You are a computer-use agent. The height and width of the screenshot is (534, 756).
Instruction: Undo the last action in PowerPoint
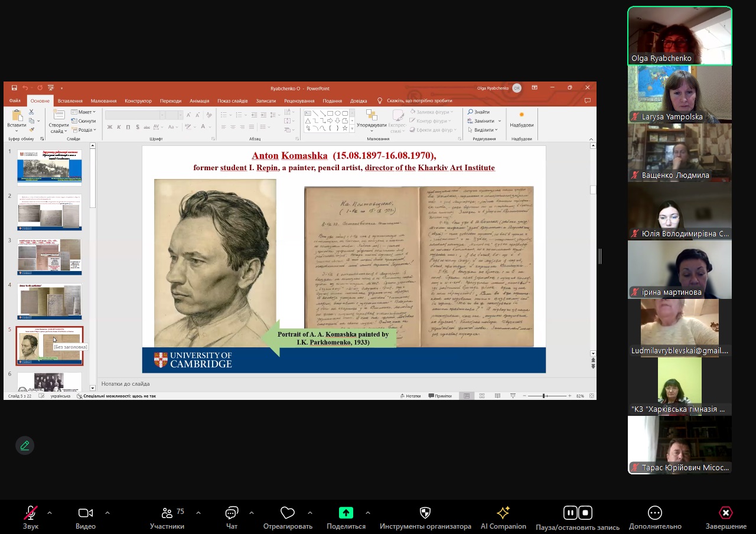(25, 88)
